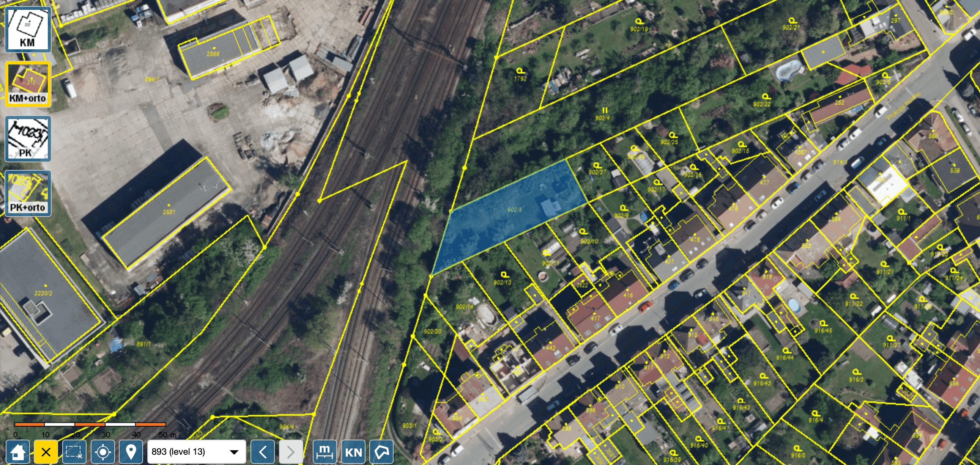Click the KN cadastre info button
Viewport: 980px width, 465px height.
tap(353, 452)
